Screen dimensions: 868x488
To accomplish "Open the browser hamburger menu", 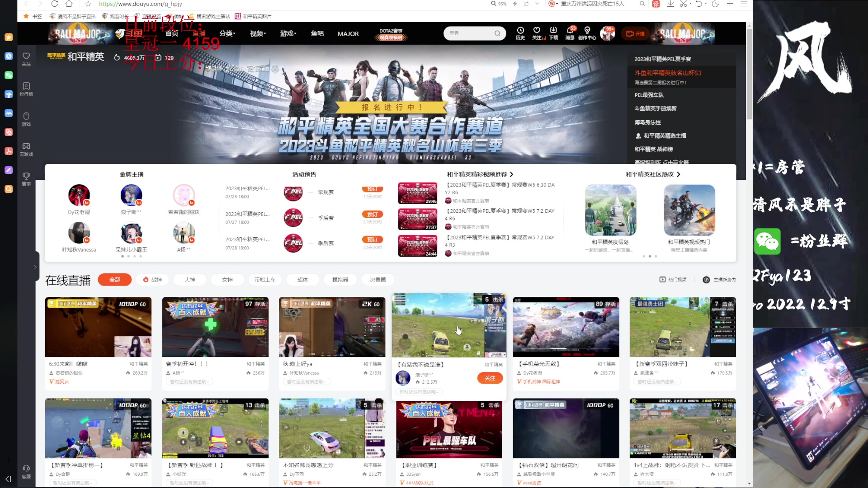I will point(744,4).
